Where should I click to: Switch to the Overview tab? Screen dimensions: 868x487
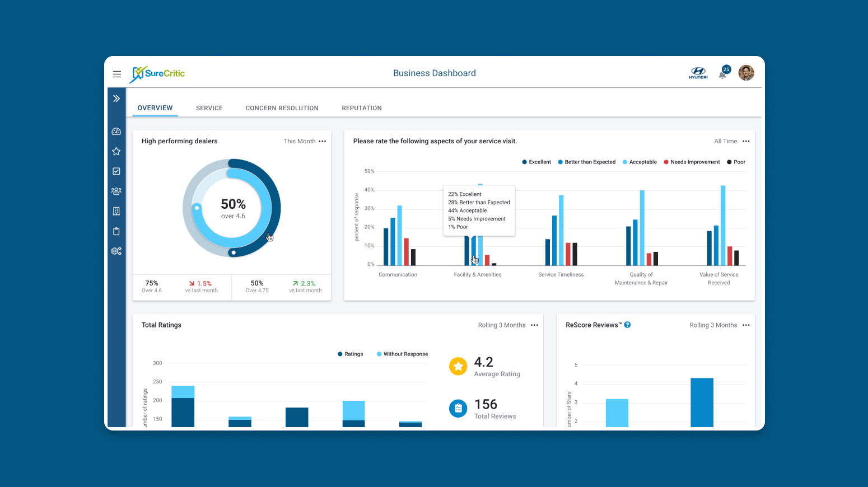coord(155,108)
